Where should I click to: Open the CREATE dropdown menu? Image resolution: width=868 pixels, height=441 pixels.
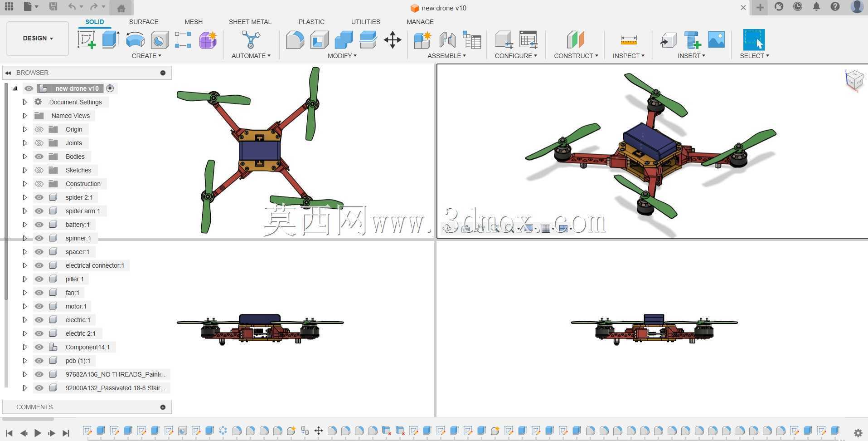click(x=146, y=56)
